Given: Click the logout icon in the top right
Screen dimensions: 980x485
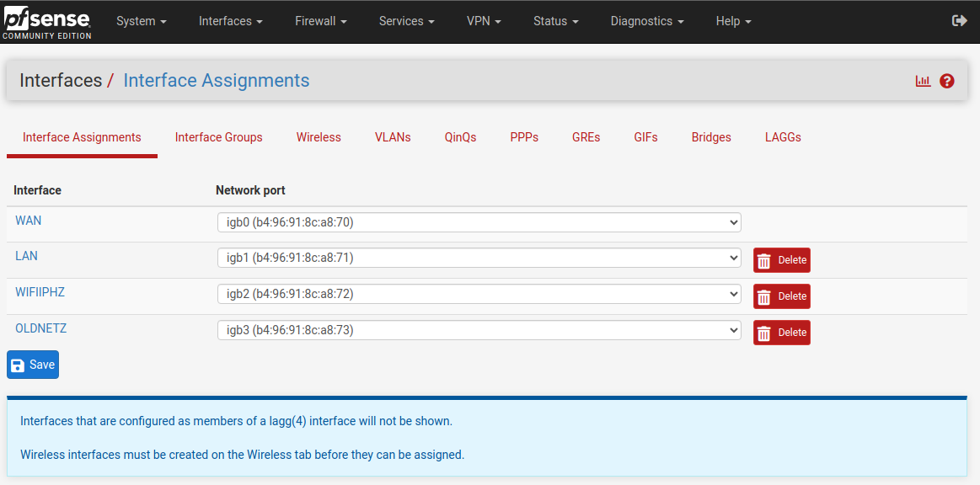Looking at the screenshot, I should tap(960, 20).
